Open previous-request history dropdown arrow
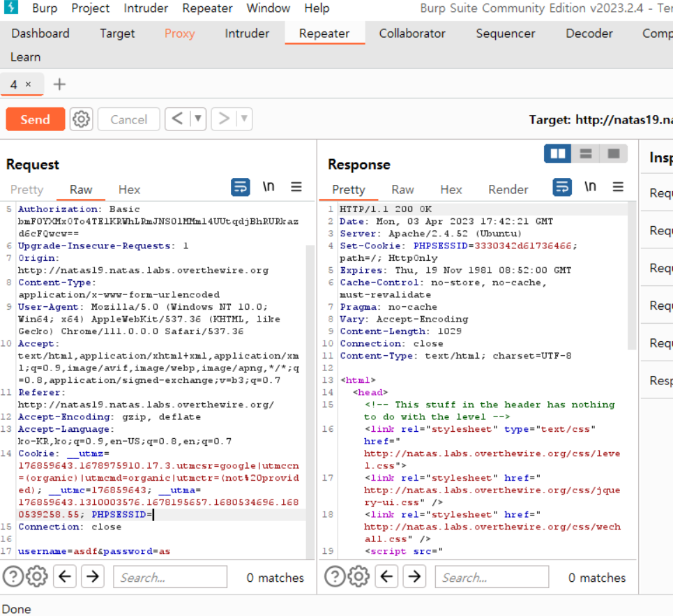This screenshot has height=616, width=673. click(x=198, y=119)
